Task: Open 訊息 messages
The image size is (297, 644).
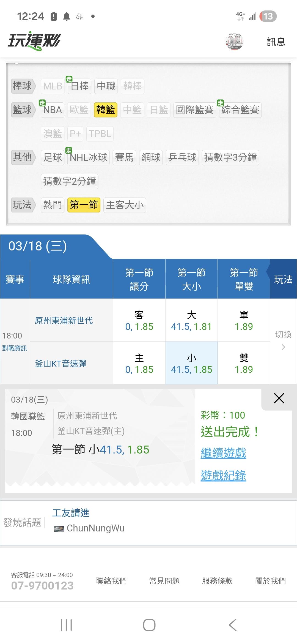Action: click(276, 42)
